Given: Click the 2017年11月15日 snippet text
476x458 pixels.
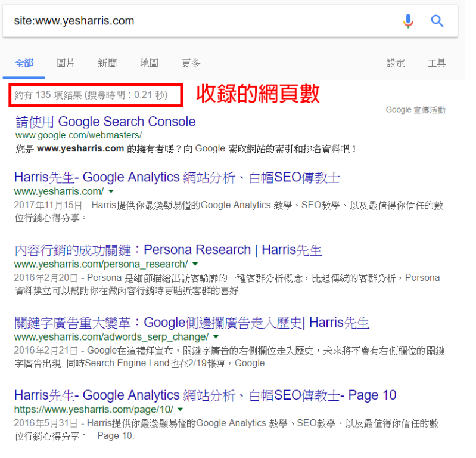Looking at the screenshot, I should tap(229, 212).
